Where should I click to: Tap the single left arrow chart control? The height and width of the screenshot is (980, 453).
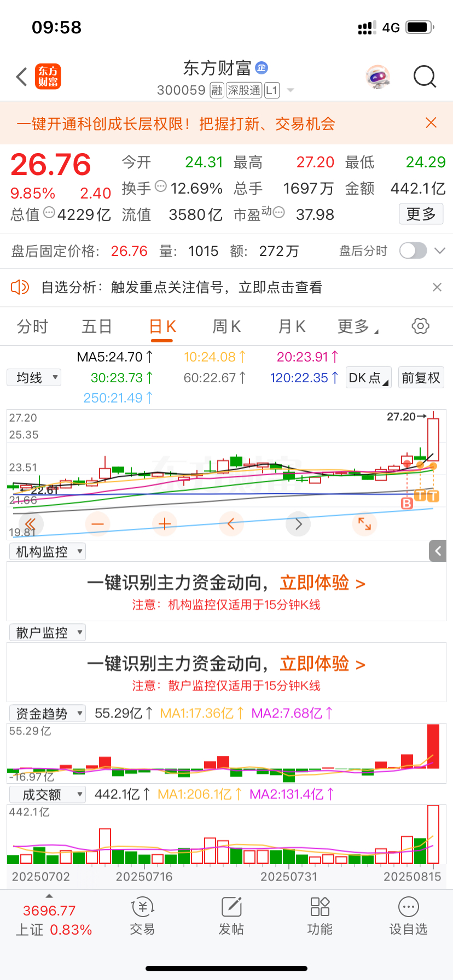[x=231, y=524]
